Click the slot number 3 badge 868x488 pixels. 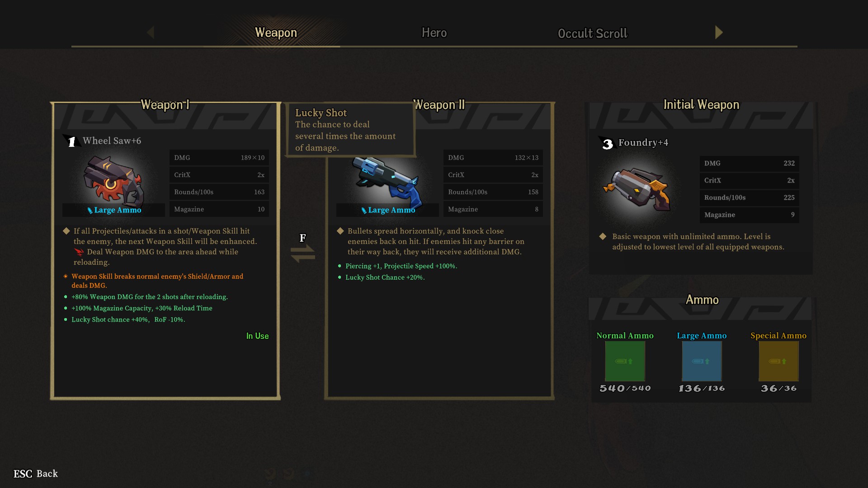pyautogui.click(x=607, y=144)
